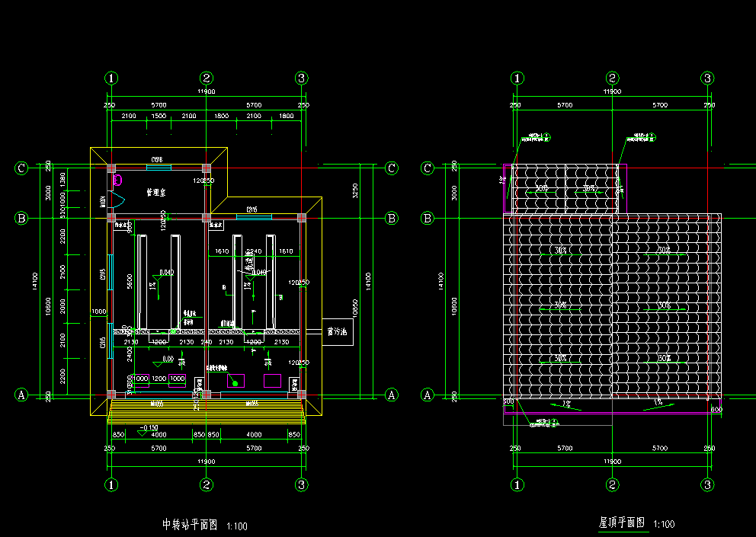Select axis bubble 2 below the floor plan
The height and width of the screenshot is (537, 756).
pos(206,484)
